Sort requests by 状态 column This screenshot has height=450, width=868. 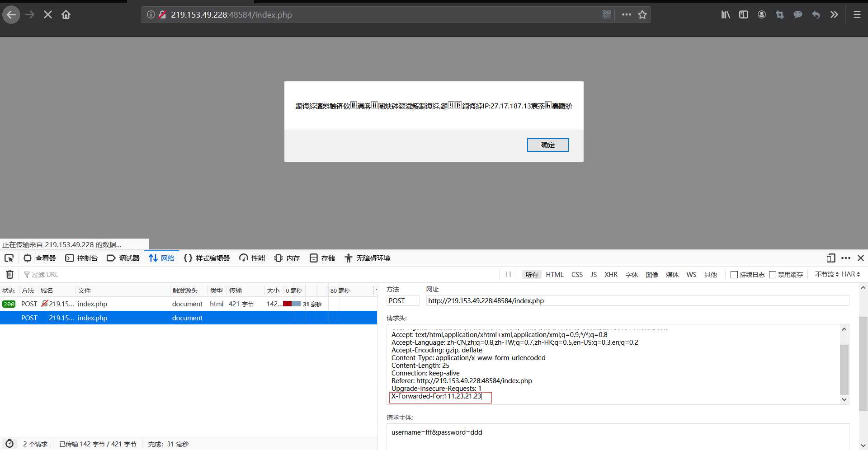(9, 291)
